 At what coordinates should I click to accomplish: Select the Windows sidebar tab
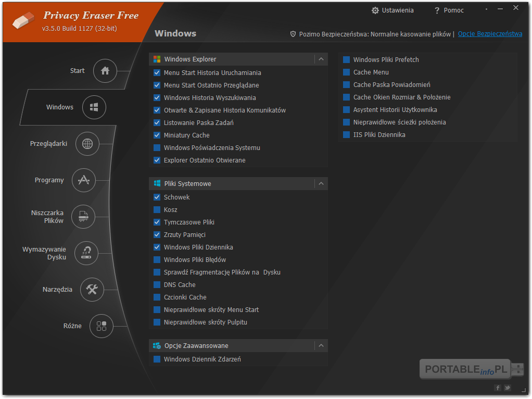click(x=60, y=107)
